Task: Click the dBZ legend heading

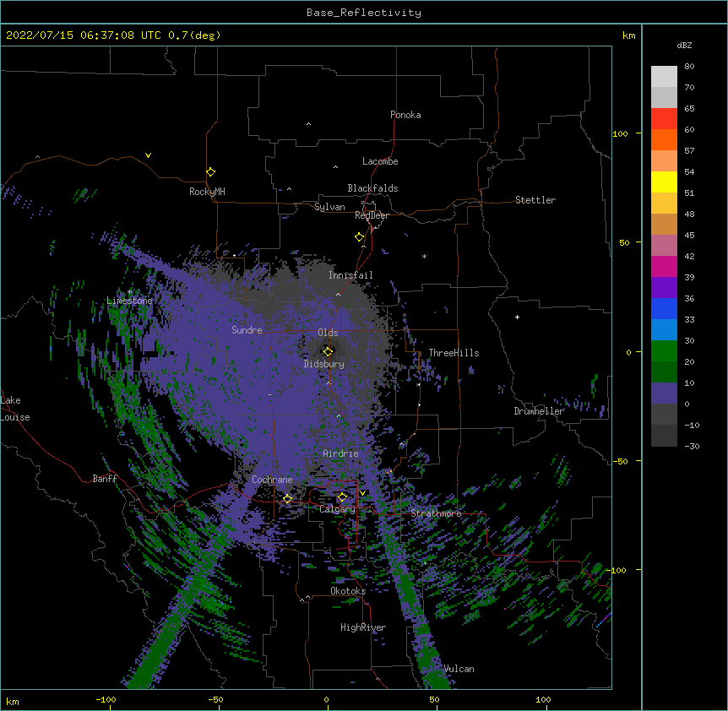Action: tap(684, 45)
